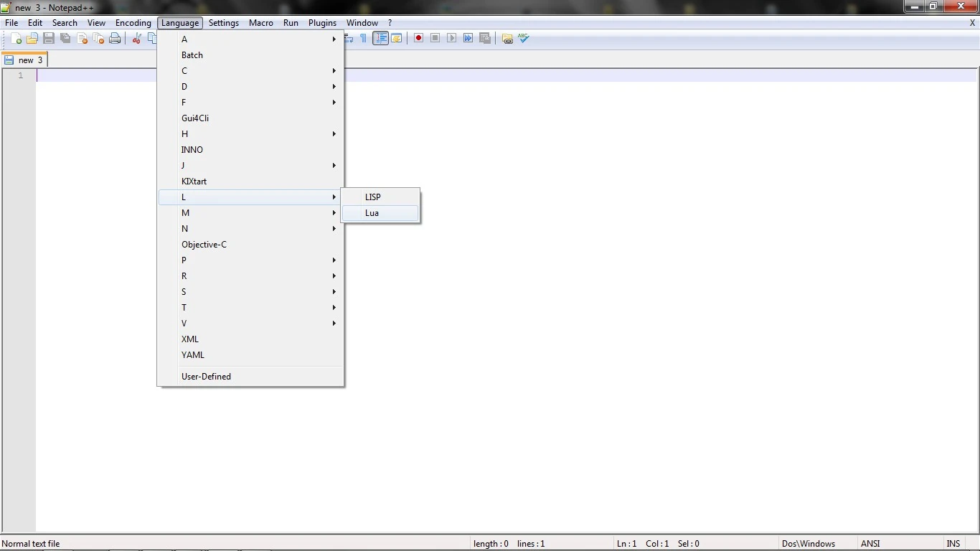The image size is (980, 551).
Task: Expand the P language submenu
Action: pyautogui.click(x=251, y=260)
